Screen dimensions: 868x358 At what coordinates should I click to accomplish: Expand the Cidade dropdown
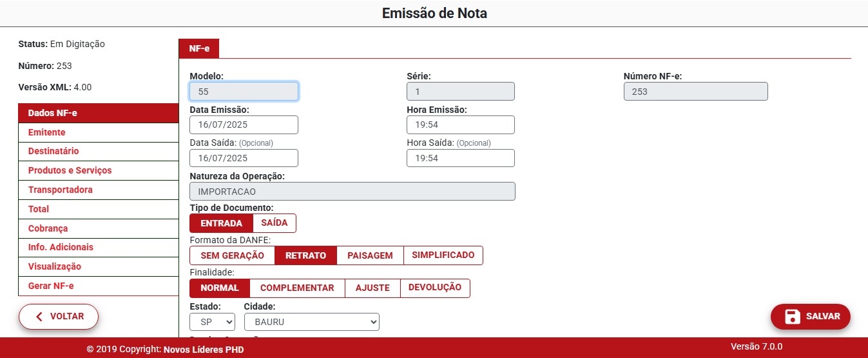311,321
